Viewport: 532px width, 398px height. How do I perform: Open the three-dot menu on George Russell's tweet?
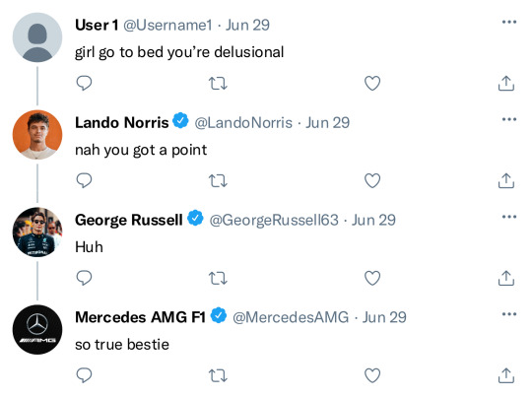point(509,217)
